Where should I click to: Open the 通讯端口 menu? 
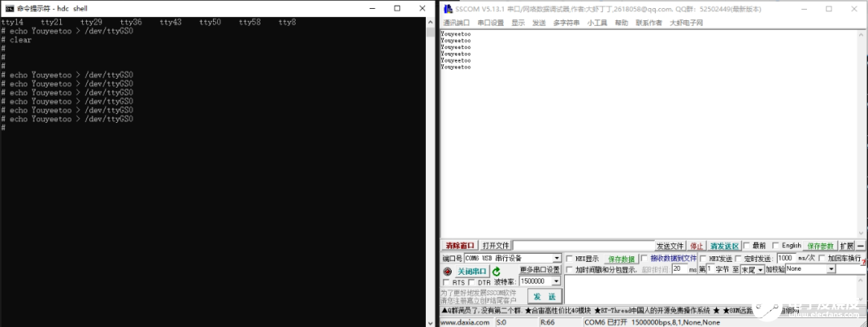[x=457, y=22]
